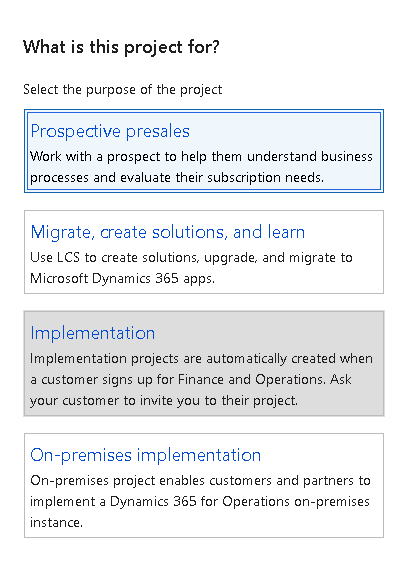This screenshot has height=561, width=404.
Task: Open the 'Migrate, create solutions, and learn' title link
Action: [167, 232]
